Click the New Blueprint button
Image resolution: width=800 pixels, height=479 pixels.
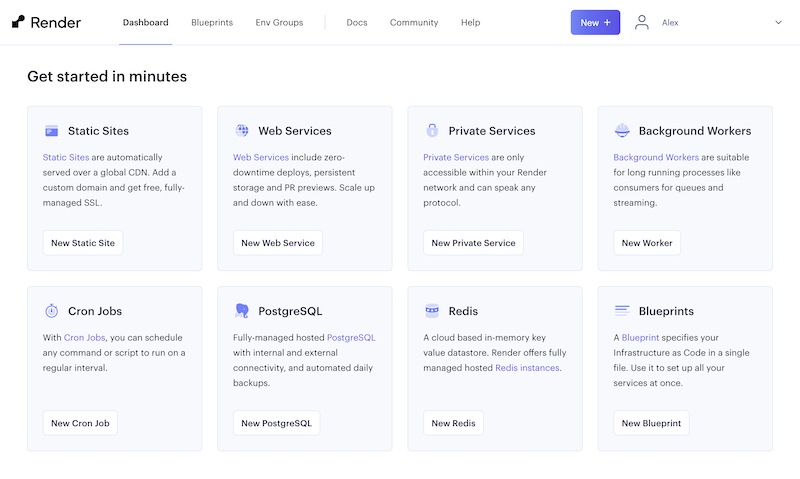coord(651,423)
